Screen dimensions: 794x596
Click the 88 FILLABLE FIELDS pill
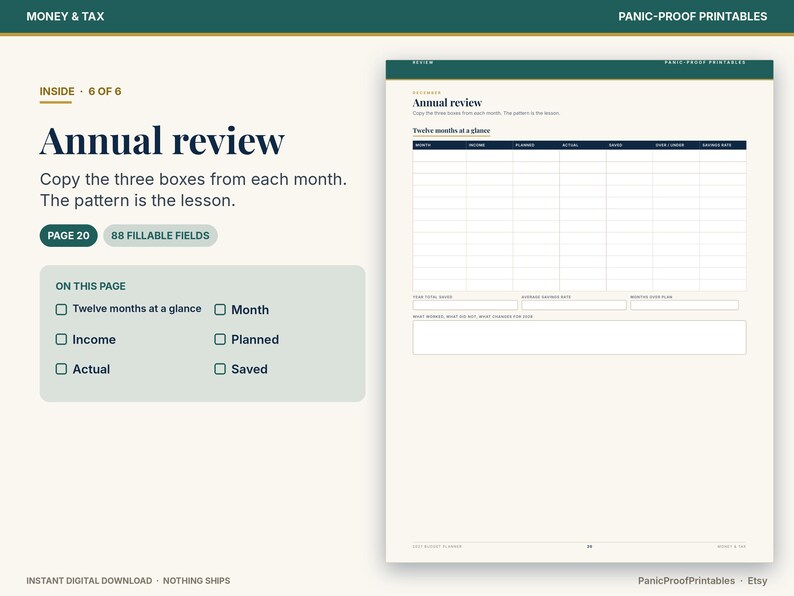click(x=160, y=235)
